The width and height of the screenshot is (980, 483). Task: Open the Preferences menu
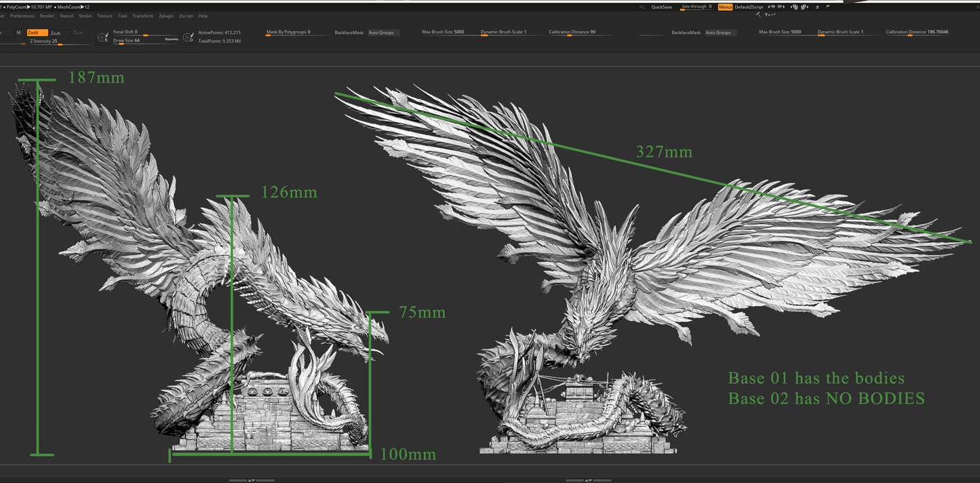pos(22,16)
